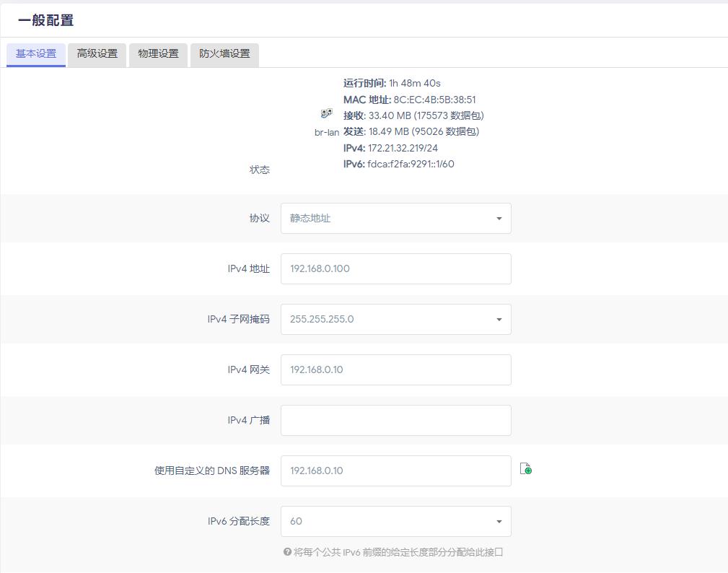Click the help icon under IPv6 分配长度
The height and width of the screenshot is (573, 728).
(x=287, y=552)
